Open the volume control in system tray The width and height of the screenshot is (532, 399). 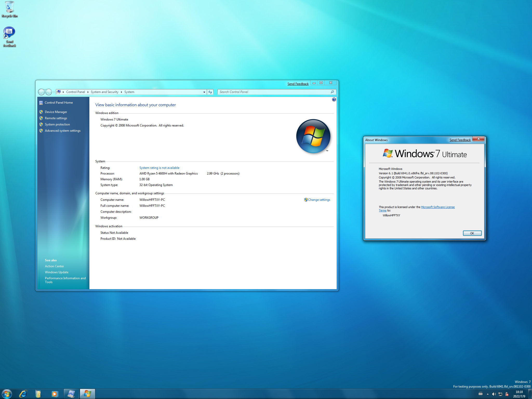(494, 394)
